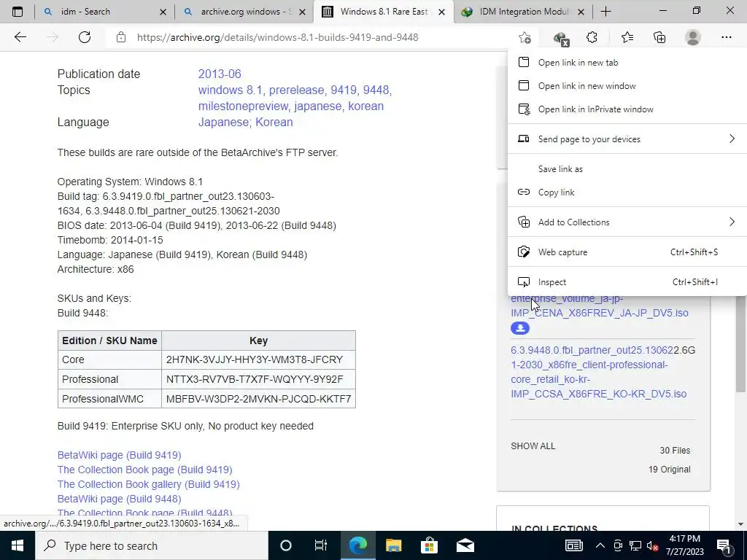The image size is (747, 560).
Task: Click the blue torrent download badge icon
Action: [519, 328]
